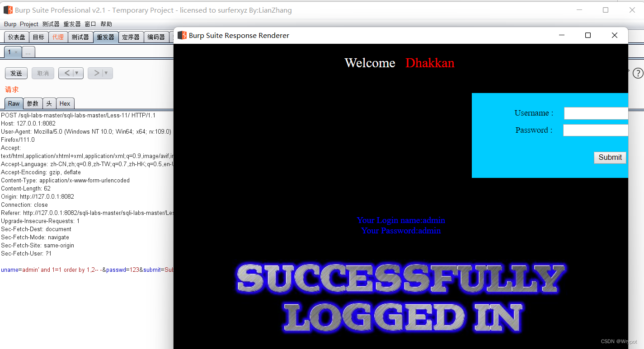644x349 pixels.
Task: Close the main Burp Suite window
Action: pos(632,10)
